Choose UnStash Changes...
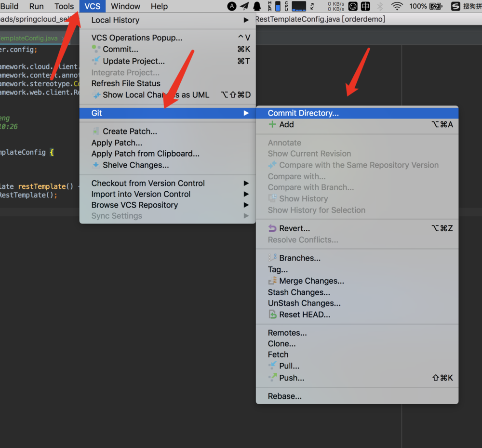Screen dimensions: 482x448 click(357, 303)
